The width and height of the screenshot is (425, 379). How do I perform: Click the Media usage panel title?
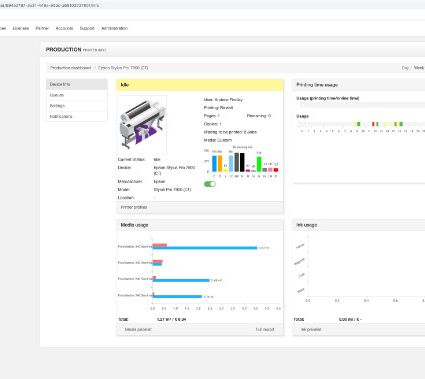point(134,225)
